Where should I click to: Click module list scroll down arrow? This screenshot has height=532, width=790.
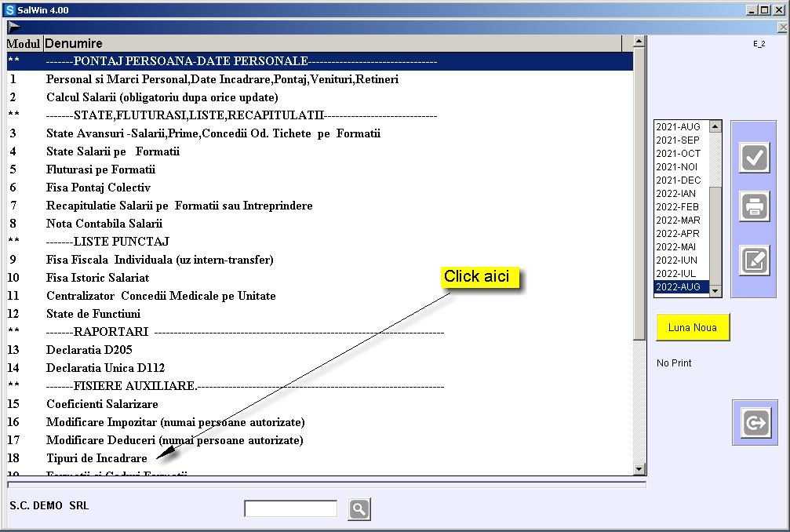click(x=639, y=469)
